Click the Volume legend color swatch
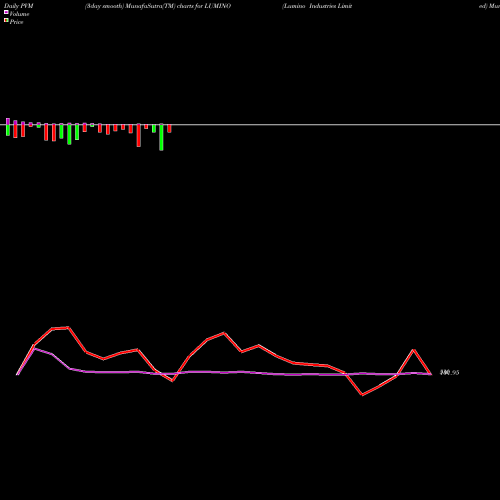This screenshot has height=500, width=500. [6, 13]
